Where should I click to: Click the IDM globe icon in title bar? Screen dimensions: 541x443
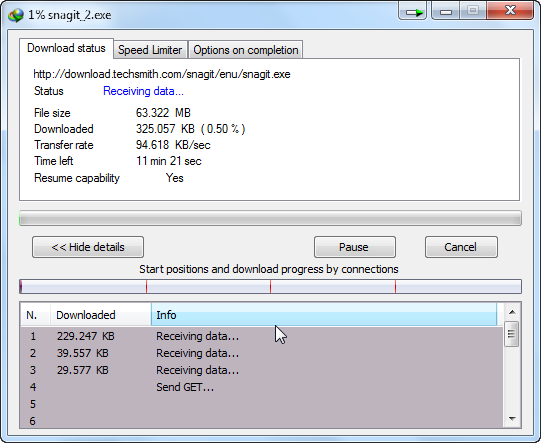click(16, 15)
